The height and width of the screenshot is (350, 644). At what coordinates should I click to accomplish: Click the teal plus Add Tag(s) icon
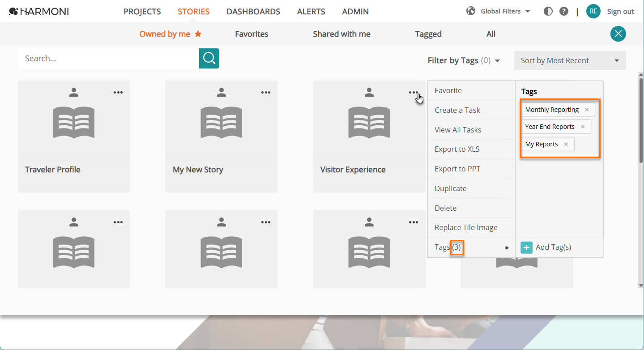point(527,247)
